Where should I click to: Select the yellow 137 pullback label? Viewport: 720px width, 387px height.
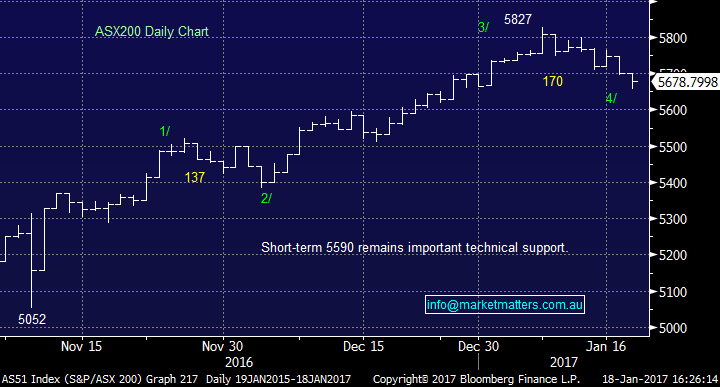(x=194, y=177)
